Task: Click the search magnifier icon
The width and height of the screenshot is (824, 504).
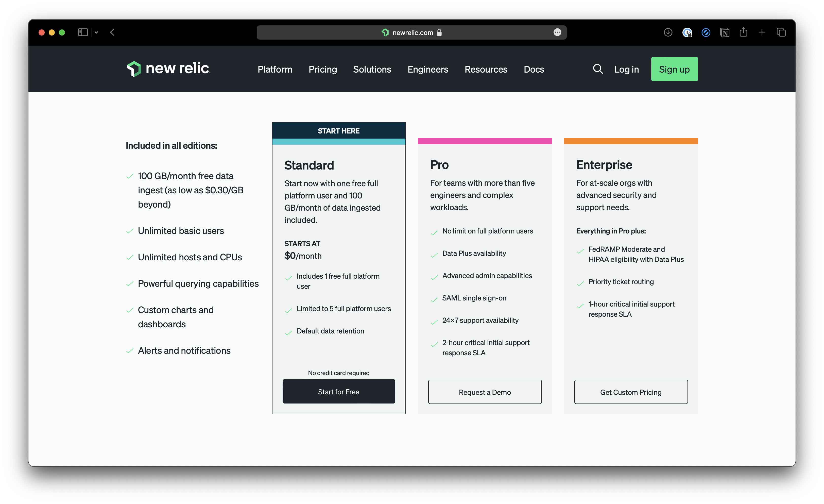Action: point(598,69)
